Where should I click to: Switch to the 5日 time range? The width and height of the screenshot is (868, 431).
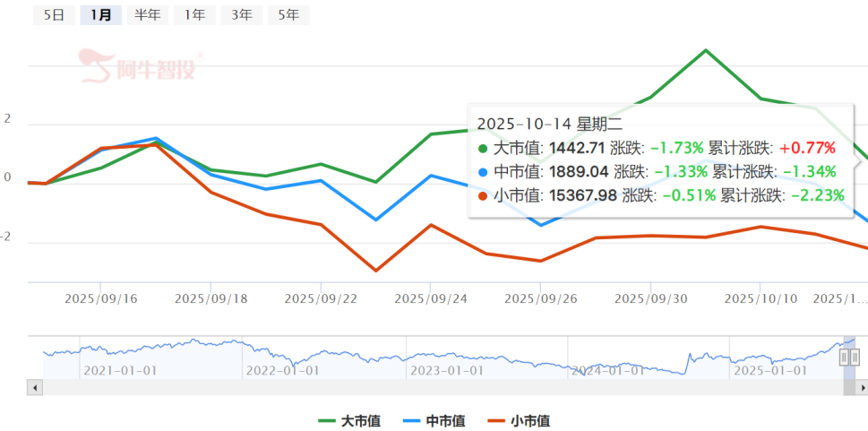tap(54, 14)
